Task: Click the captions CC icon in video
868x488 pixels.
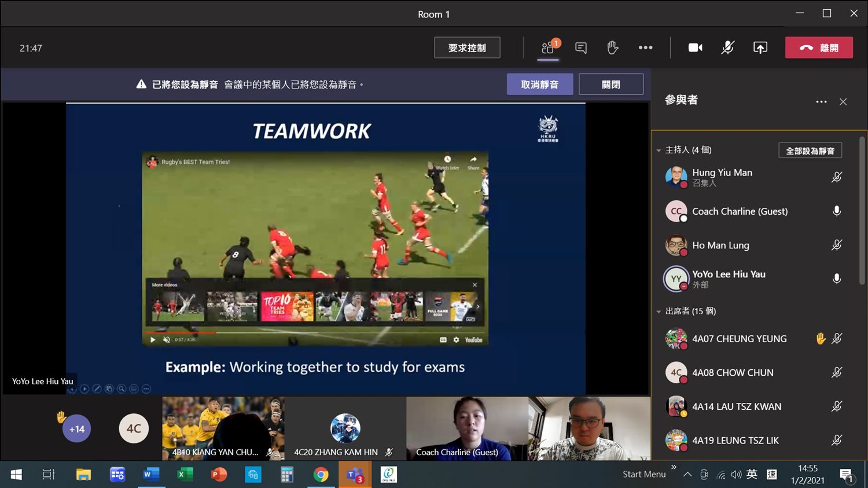Action: [x=443, y=340]
